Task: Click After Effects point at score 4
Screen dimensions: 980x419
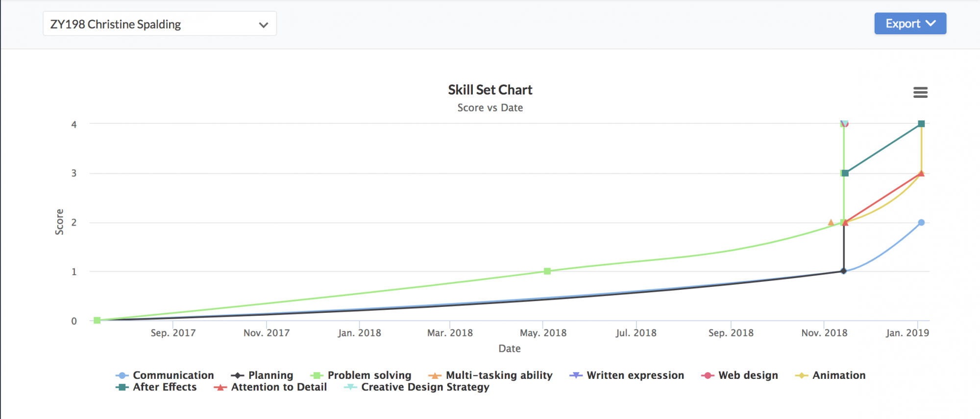Action: click(921, 124)
